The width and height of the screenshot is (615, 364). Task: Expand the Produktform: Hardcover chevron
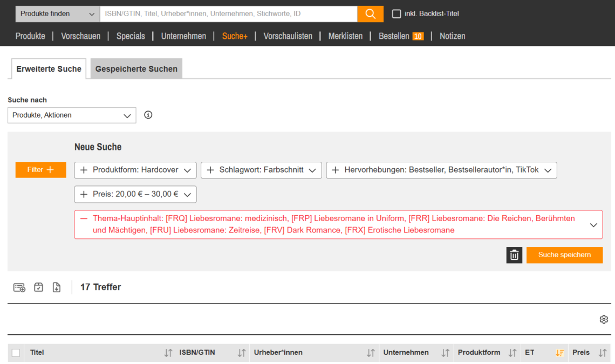[188, 170]
